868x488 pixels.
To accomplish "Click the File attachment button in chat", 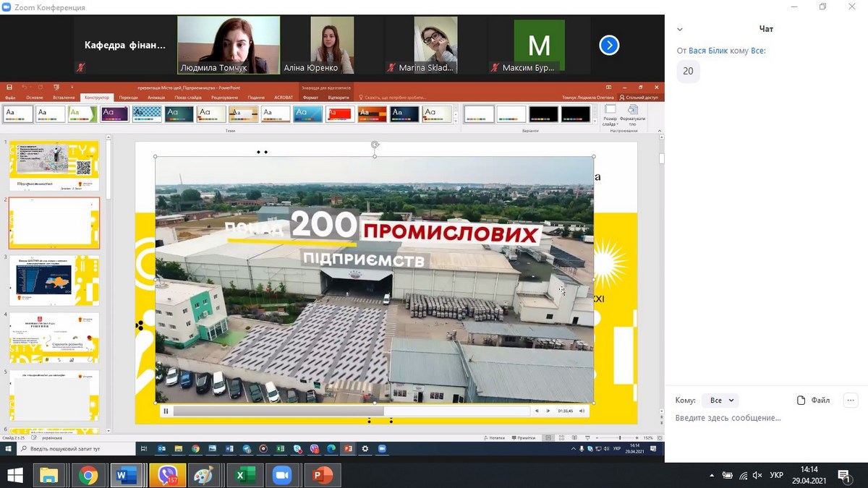I will (x=813, y=401).
